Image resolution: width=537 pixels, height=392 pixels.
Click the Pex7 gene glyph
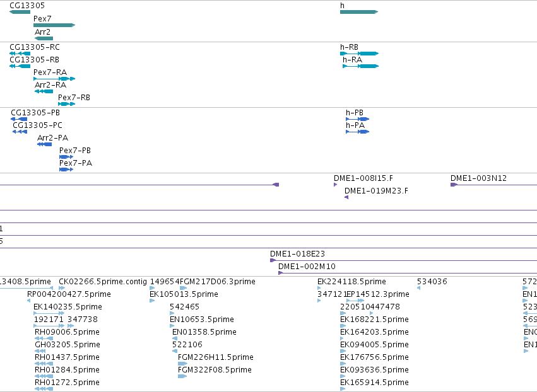point(54,25)
